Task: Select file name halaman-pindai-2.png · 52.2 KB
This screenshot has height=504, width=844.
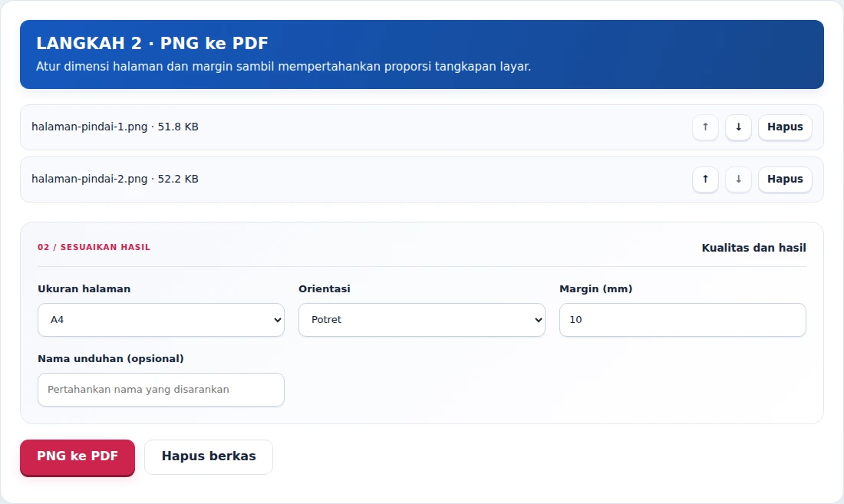Action: 114,179
